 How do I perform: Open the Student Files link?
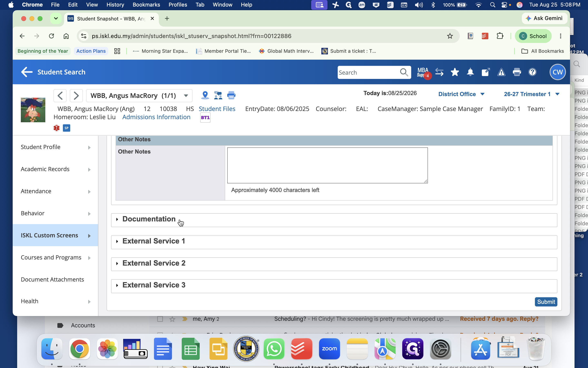[x=217, y=109]
